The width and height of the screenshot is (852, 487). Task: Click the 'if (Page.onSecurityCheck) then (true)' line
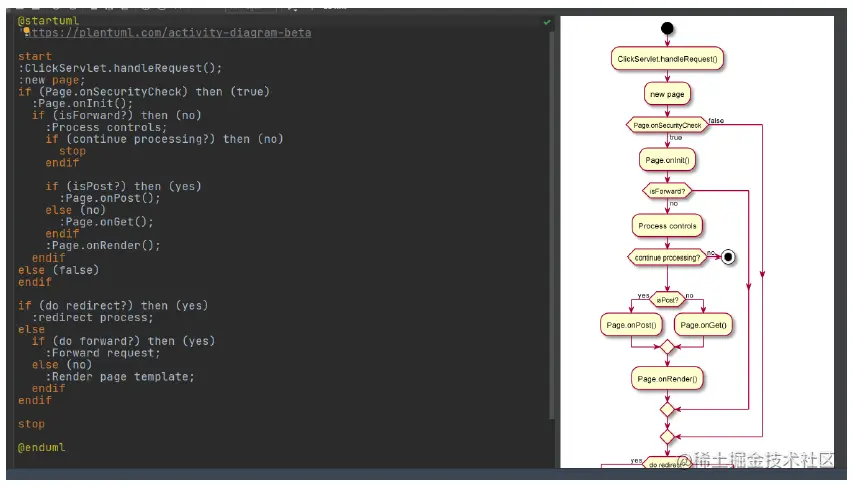144,91
